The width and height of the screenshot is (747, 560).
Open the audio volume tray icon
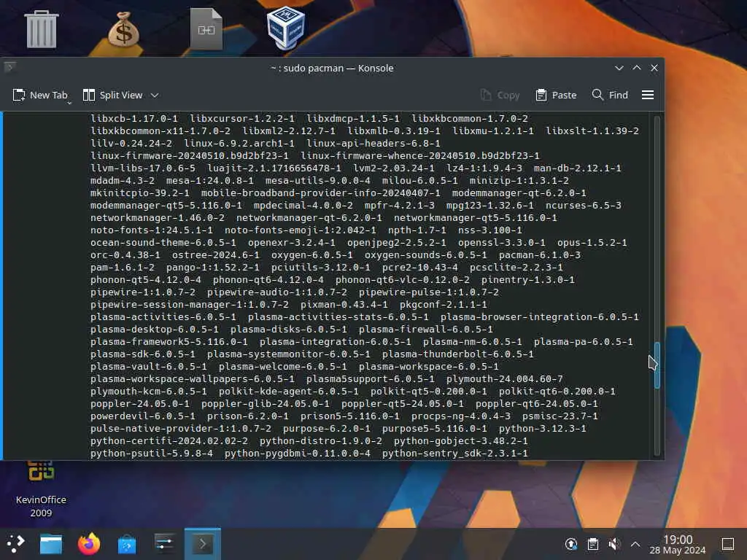tap(614, 544)
